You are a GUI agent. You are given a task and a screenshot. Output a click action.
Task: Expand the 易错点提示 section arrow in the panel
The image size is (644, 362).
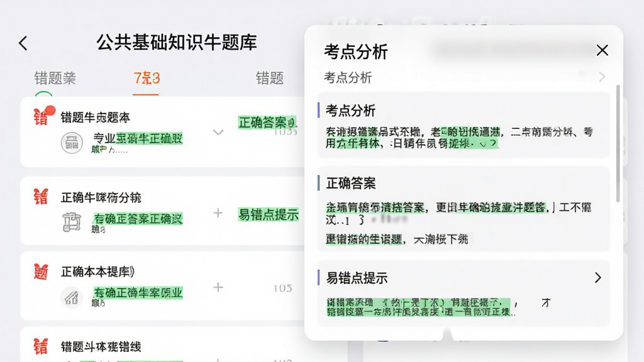pos(598,278)
